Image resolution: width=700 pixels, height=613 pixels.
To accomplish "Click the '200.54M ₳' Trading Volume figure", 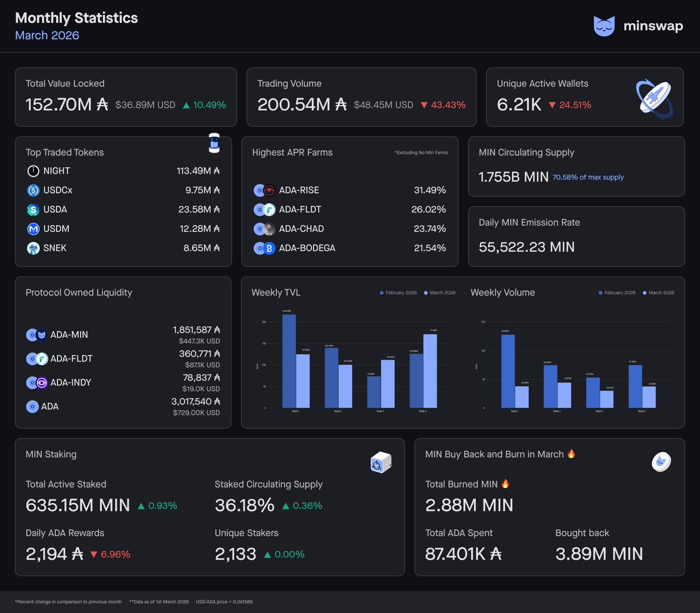I will click(x=302, y=104).
